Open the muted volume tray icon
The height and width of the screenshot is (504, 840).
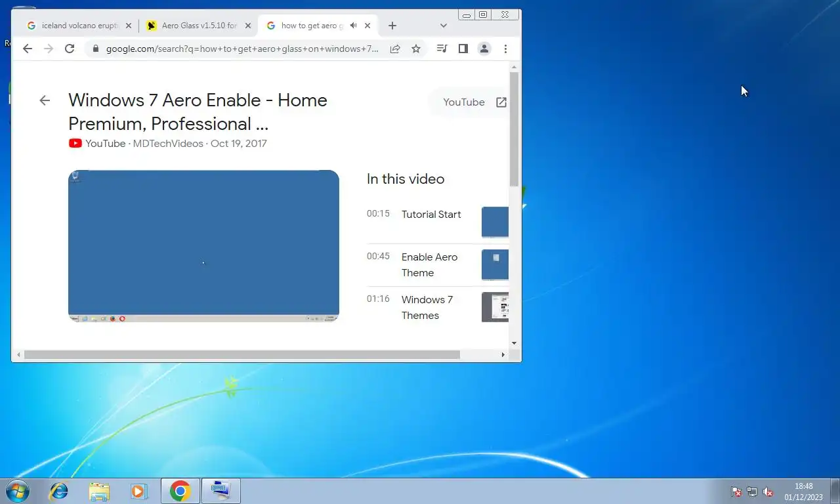pos(768,492)
